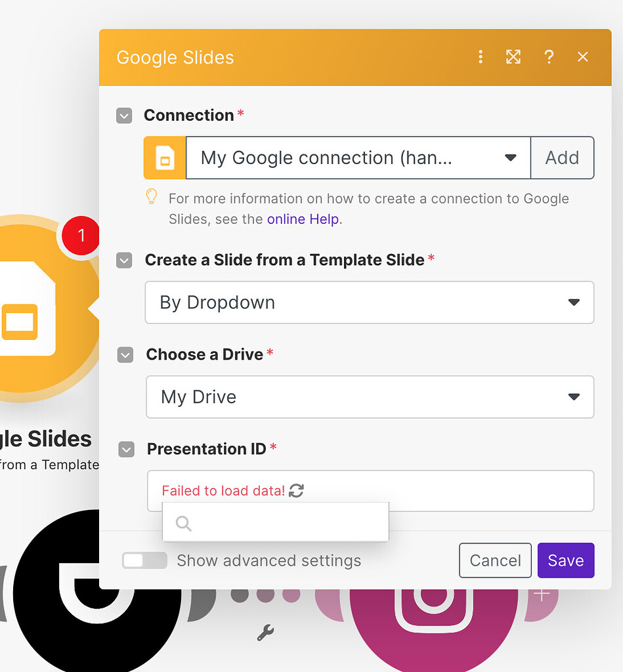623x672 pixels.
Task: Open the By Dropdown selector
Action: pos(369,303)
